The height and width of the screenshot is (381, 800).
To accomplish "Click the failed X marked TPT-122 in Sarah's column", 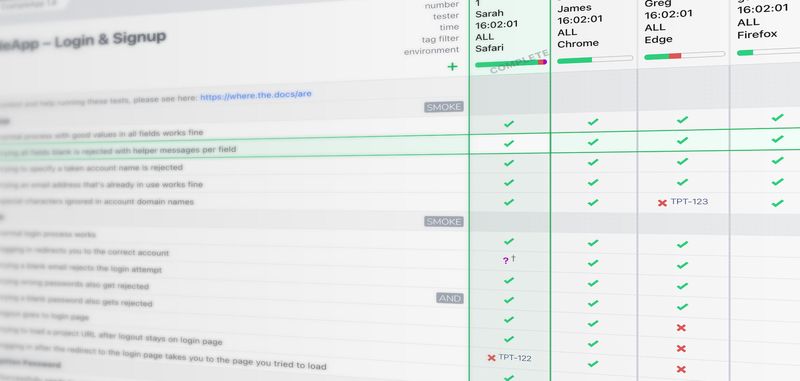I will 491,358.
